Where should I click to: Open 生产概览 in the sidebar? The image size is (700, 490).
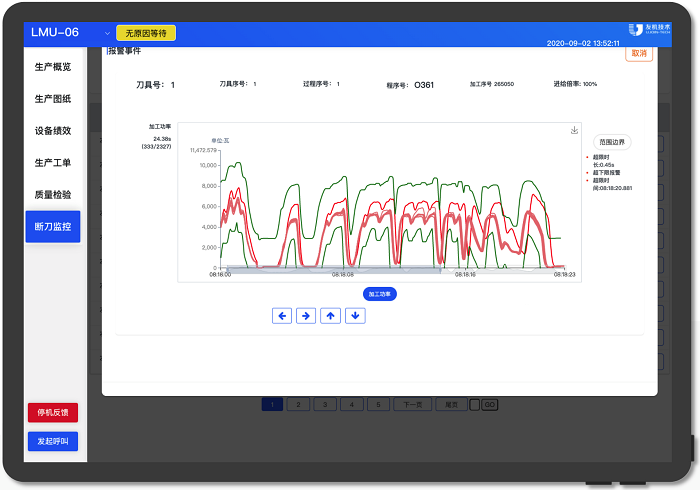click(x=53, y=67)
